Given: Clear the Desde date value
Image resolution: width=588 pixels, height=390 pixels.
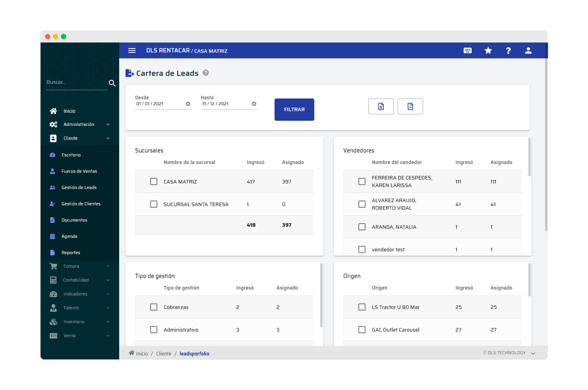Looking at the screenshot, I should tap(188, 104).
